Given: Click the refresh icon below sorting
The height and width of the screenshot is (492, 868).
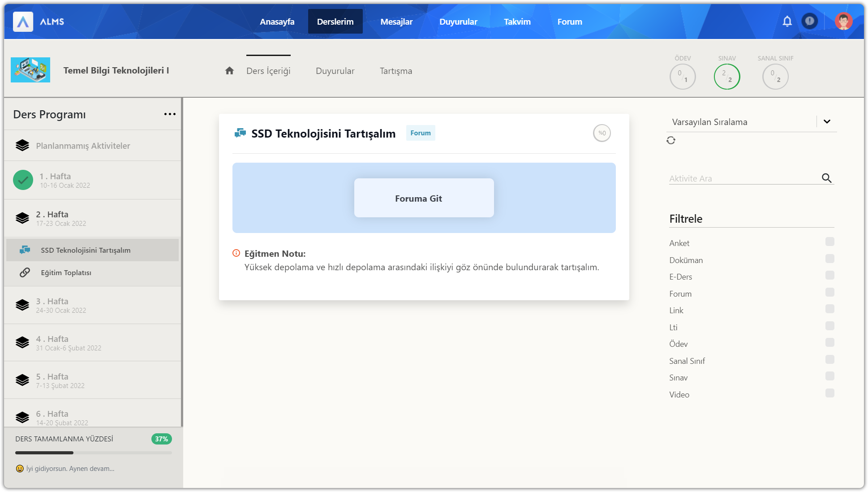Looking at the screenshot, I should coord(670,140).
